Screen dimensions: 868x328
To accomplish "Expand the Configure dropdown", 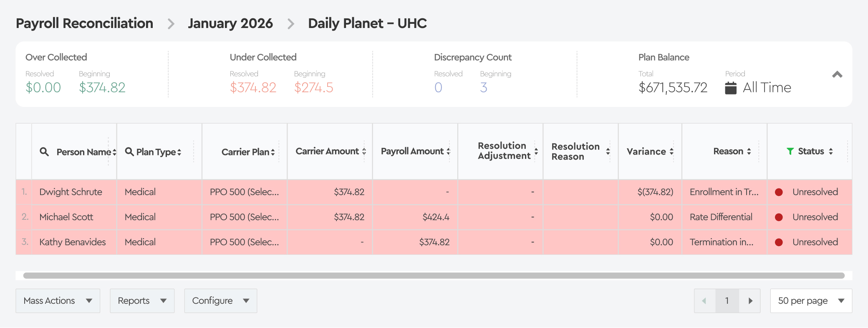I will click(x=220, y=301).
